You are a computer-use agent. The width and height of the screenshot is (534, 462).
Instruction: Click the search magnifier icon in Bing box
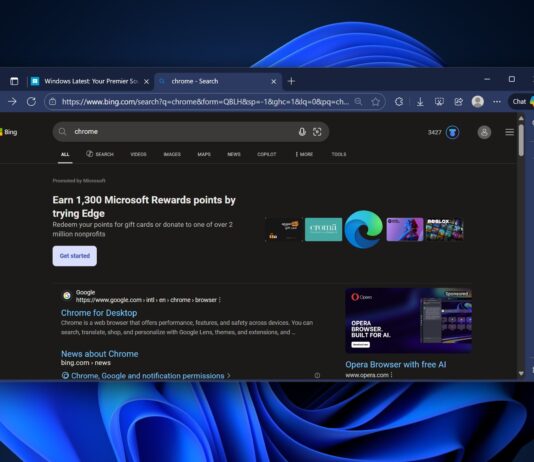tap(62, 132)
